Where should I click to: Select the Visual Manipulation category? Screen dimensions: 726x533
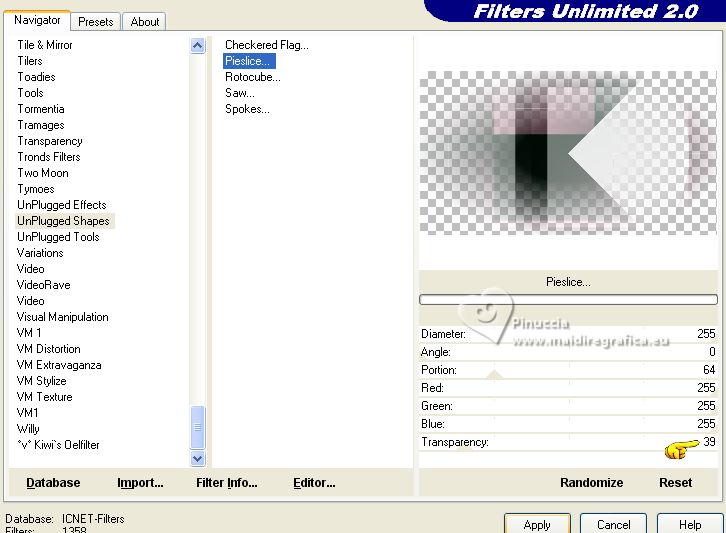pos(63,317)
